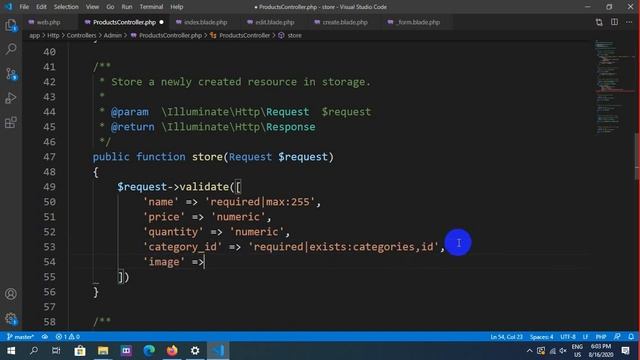Open the Terminal menu
Viewport: 640px width, 360px height.
coord(151,7)
